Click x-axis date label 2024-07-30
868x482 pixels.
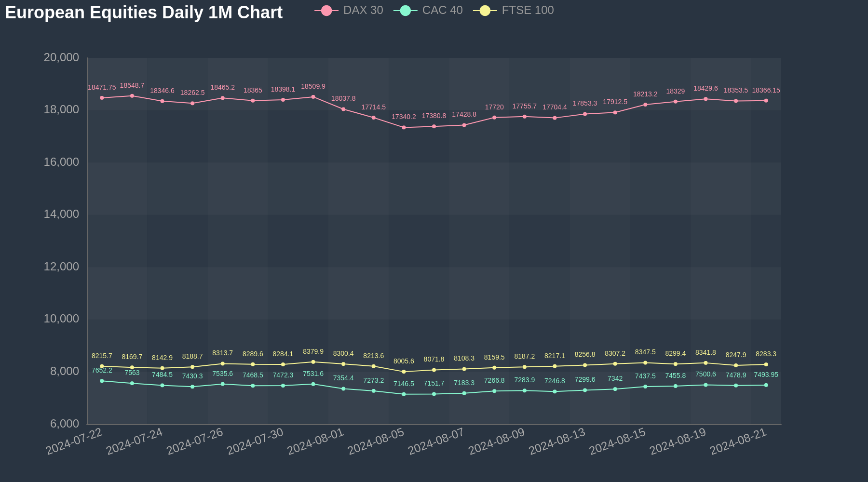tap(255, 441)
